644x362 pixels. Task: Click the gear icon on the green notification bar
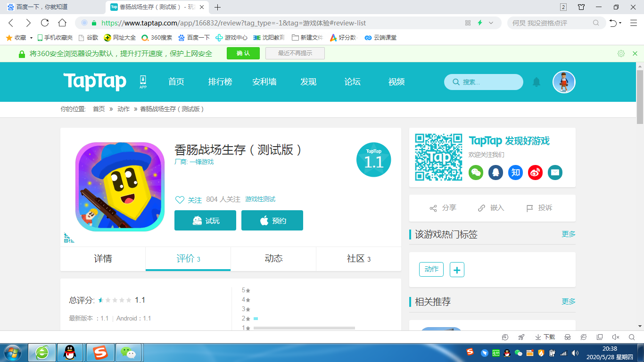pyautogui.click(x=621, y=54)
